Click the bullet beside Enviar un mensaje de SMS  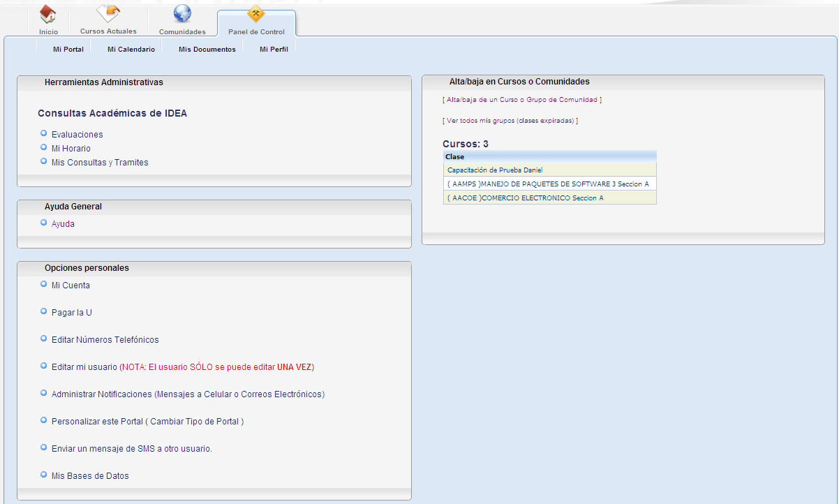pyautogui.click(x=44, y=447)
